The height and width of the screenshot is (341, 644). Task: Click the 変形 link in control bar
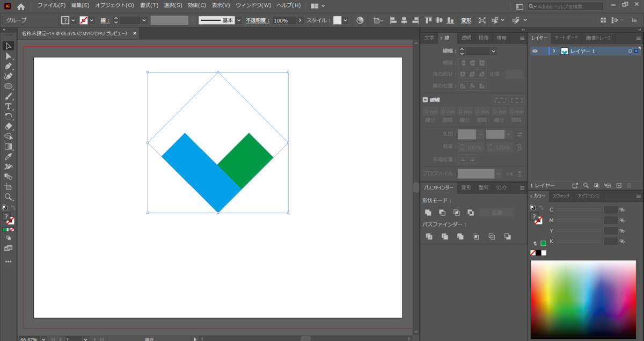(466, 20)
